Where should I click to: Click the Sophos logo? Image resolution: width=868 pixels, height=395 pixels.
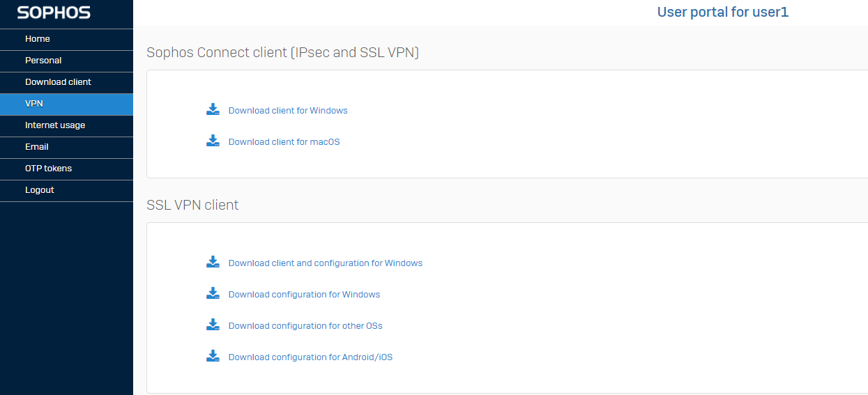pyautogui.click(x=54, y=13)
